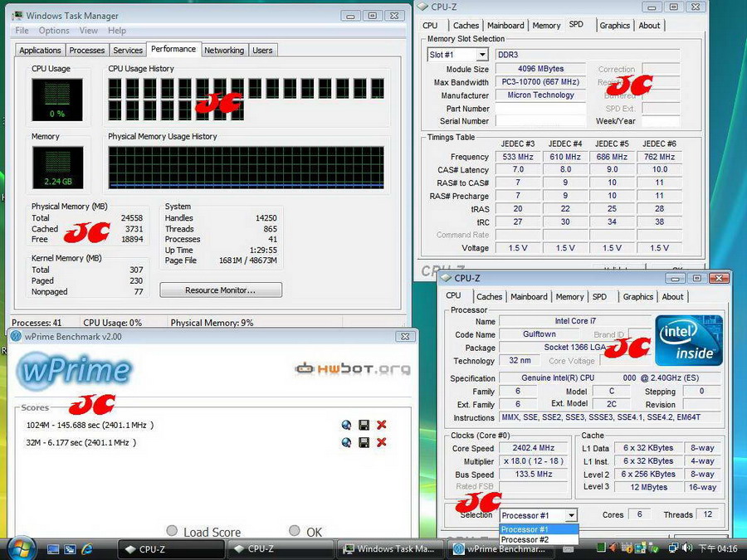Save the 1024M score with floppy icon
Viewport: 747px width, 560px height.
pos(364,425)
